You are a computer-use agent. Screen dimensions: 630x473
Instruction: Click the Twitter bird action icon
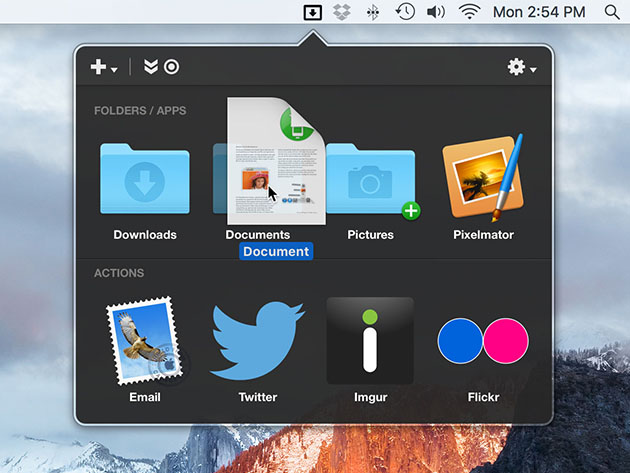pyautogui.click(x=258, y=341)
